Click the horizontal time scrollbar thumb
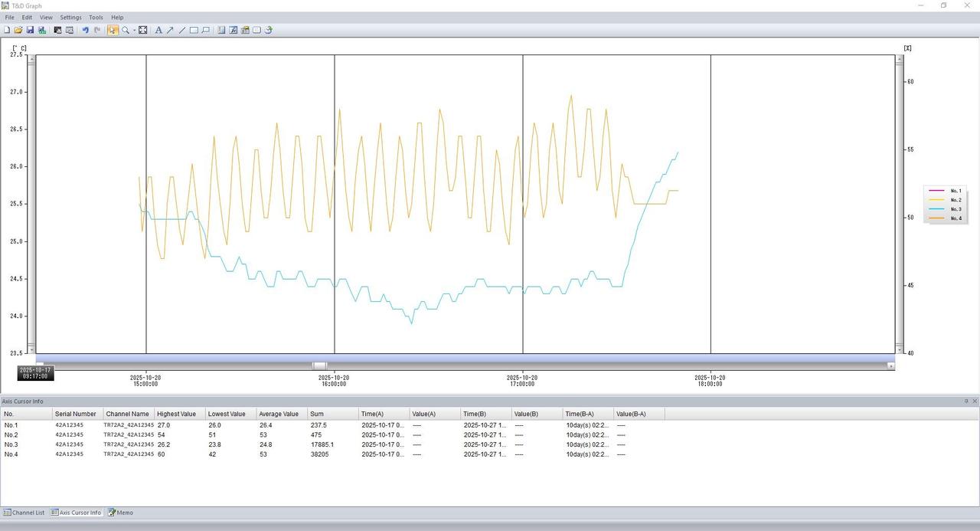Viewport: 980px width, 531px height. tap(319, 365)
